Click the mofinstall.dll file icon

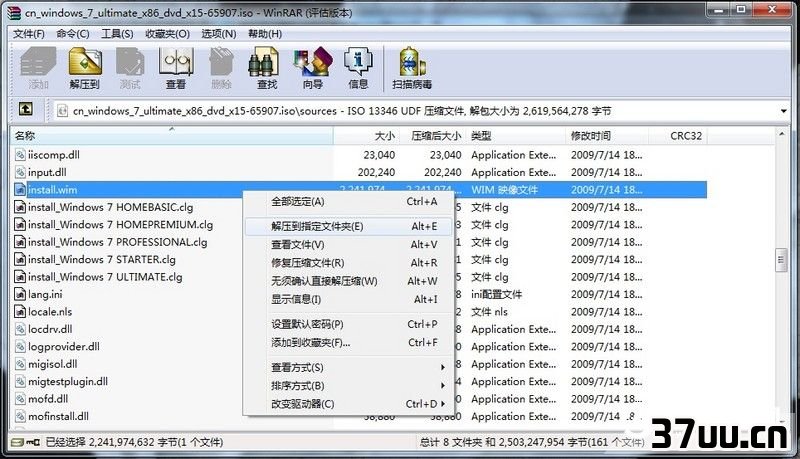(x=20, y=416)
